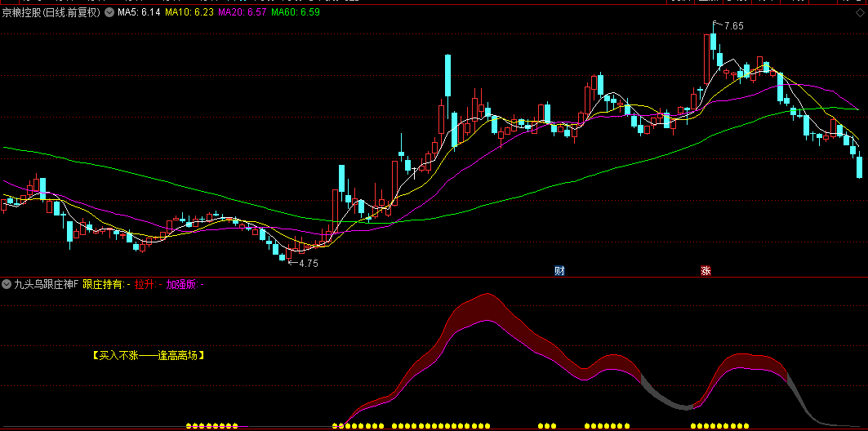Select the MA5: 6.14 moving average label
Image resolution: width=868 pixels, height=431 pixels.
point(138,12)
